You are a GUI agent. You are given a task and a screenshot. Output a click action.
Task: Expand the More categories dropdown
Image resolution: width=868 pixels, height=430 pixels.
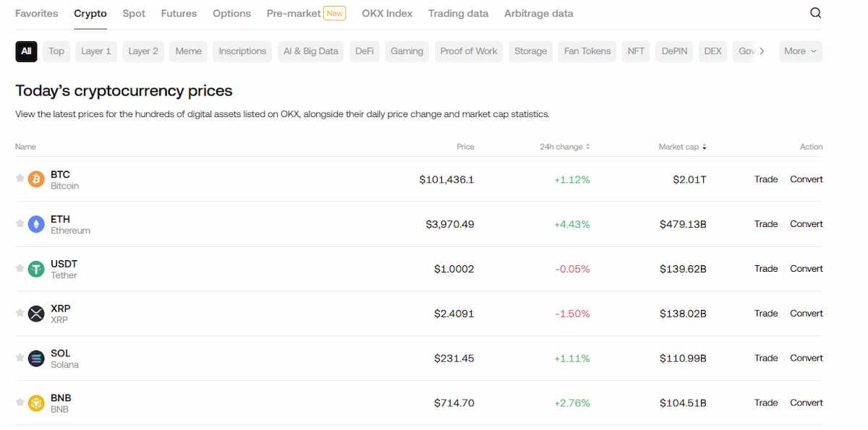point(801,51)
